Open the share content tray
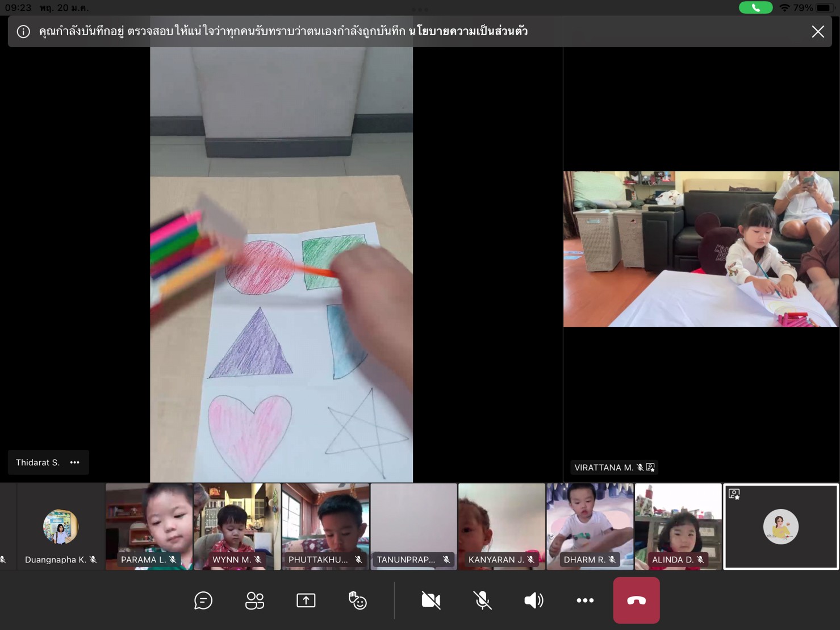 [306, 600]
